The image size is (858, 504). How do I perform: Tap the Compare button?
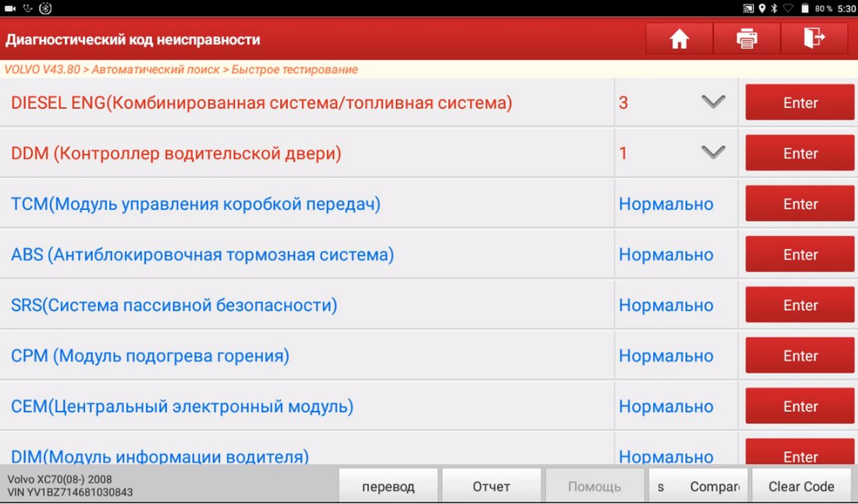[x=698, y=486]
